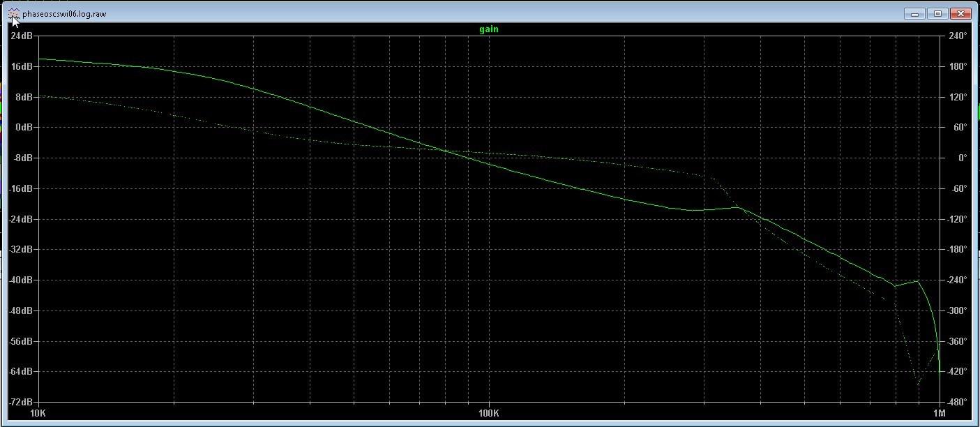Screen dimensions: 980x427
Task: Click the -56dB magnitude axis label
Action: pos(22,341)
